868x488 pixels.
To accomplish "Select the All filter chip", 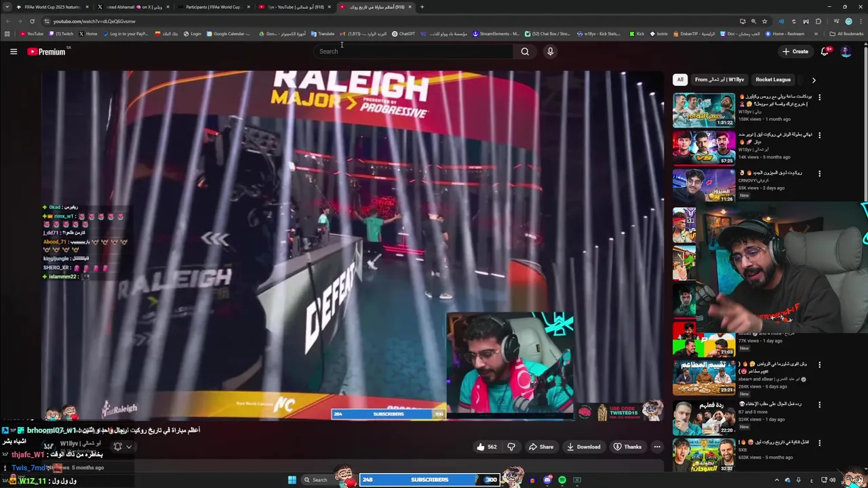I will click(680, 79).
